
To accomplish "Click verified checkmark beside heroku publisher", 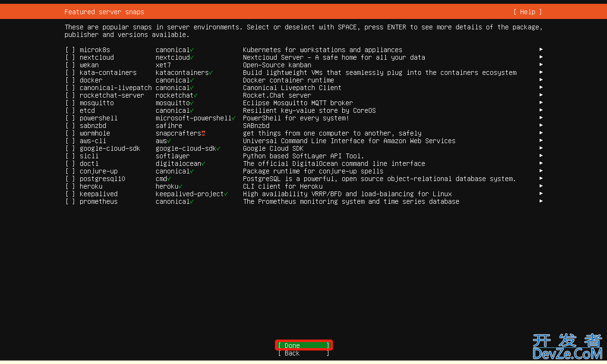I will click(180, 186).
